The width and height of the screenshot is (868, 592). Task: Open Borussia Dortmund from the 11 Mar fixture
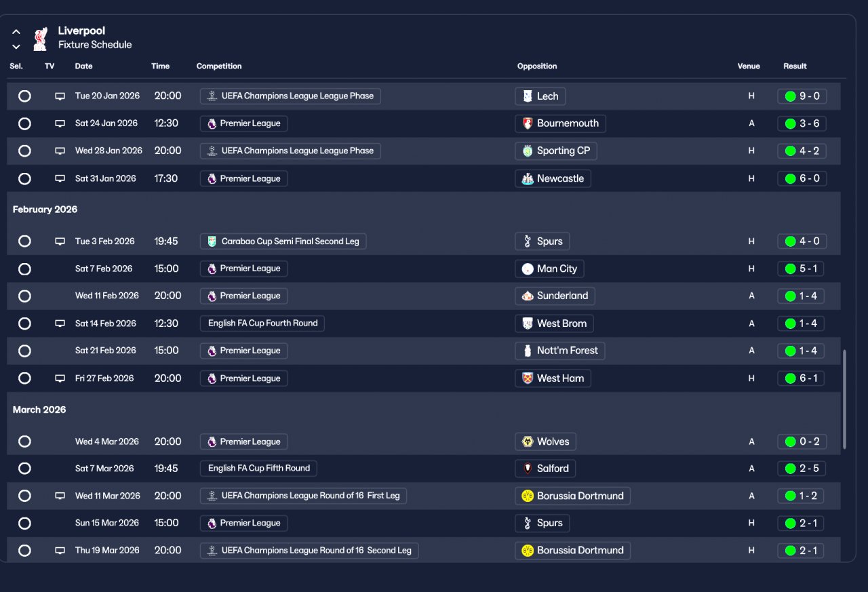click(573, 496)
